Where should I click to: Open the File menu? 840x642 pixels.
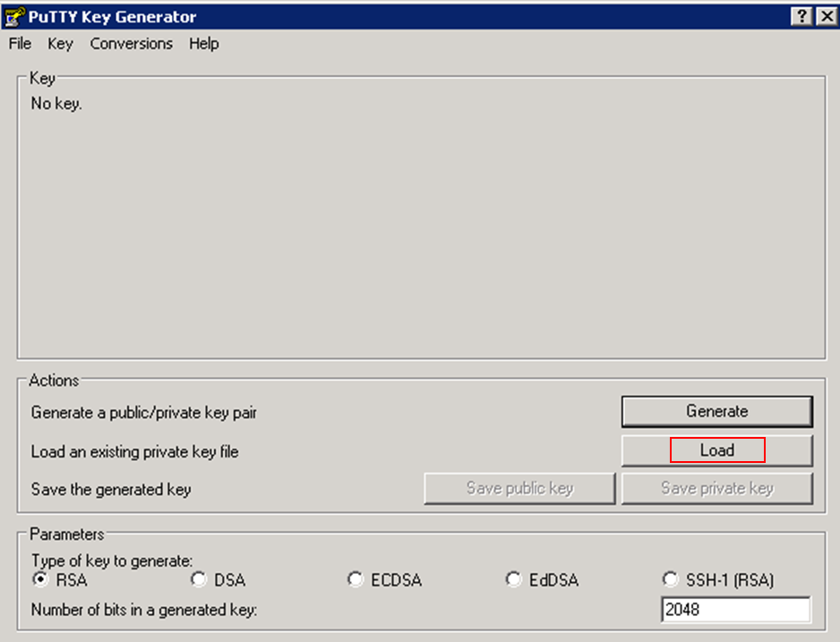[x=20, y=43]
